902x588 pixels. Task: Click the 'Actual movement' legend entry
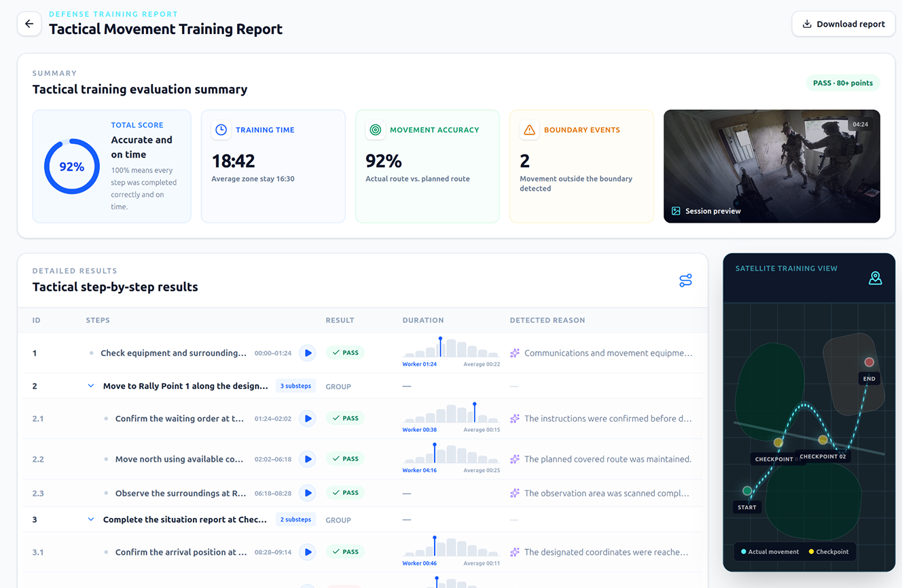(770, 551)
